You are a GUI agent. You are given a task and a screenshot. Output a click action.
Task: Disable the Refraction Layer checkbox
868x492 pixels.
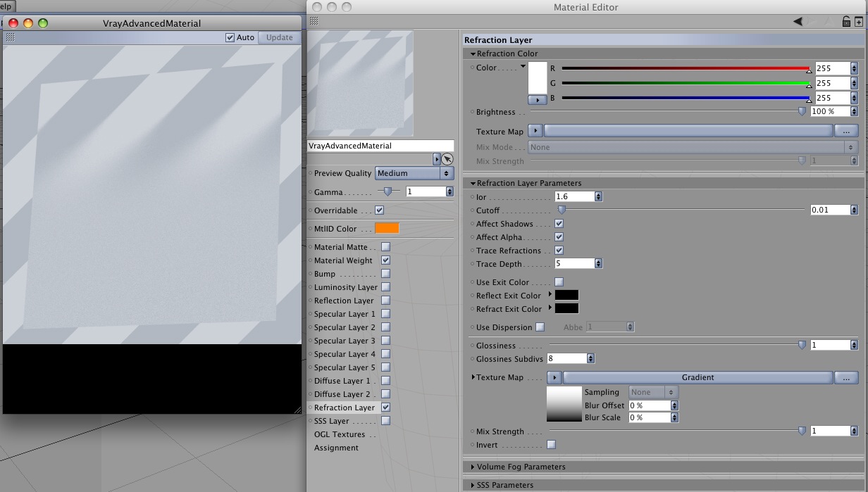pos(385,408)
